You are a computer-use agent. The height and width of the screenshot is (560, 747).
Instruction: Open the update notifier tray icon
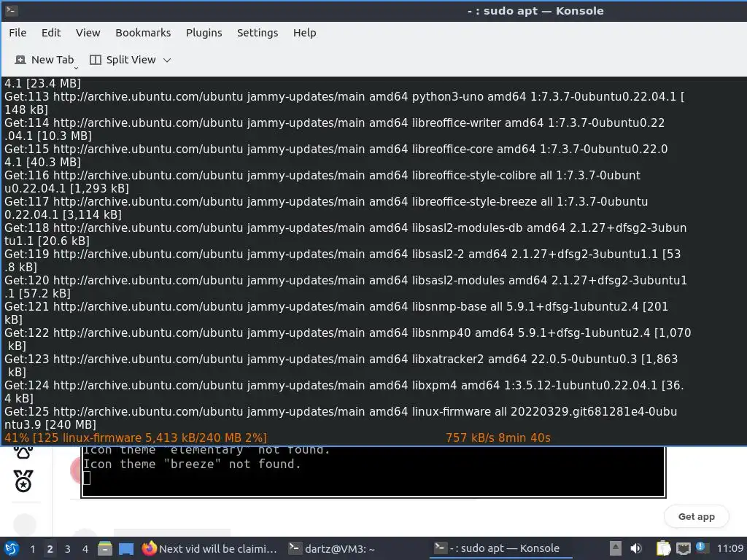click(702, 548)
